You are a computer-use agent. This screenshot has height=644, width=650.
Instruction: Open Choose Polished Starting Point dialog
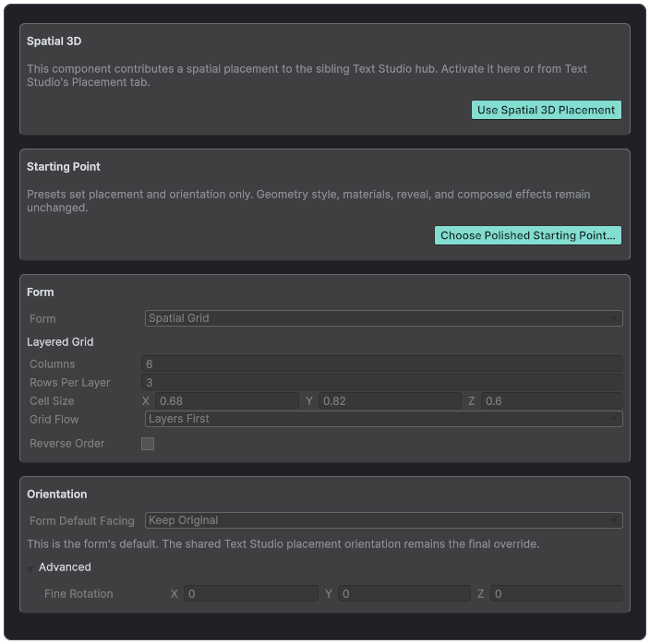528,235
